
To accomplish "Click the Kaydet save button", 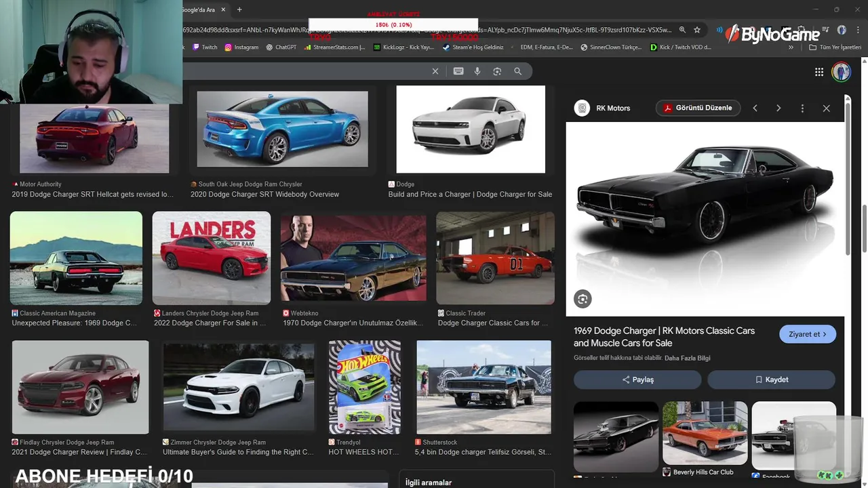I will 772,380.
